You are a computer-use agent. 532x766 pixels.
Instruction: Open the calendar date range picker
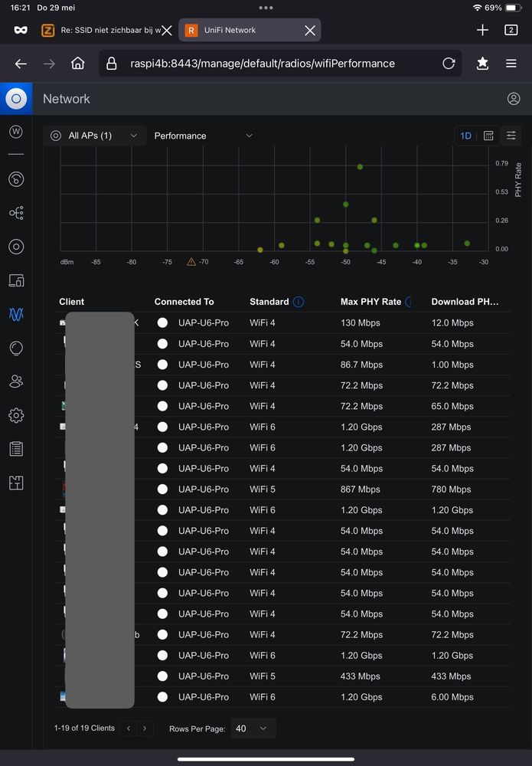(488, 136)
